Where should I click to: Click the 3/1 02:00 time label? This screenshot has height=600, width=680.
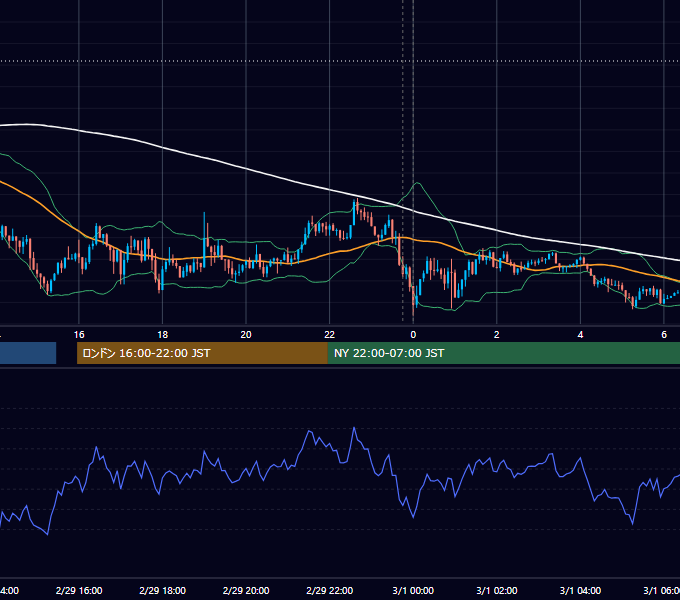coord(497,590)
